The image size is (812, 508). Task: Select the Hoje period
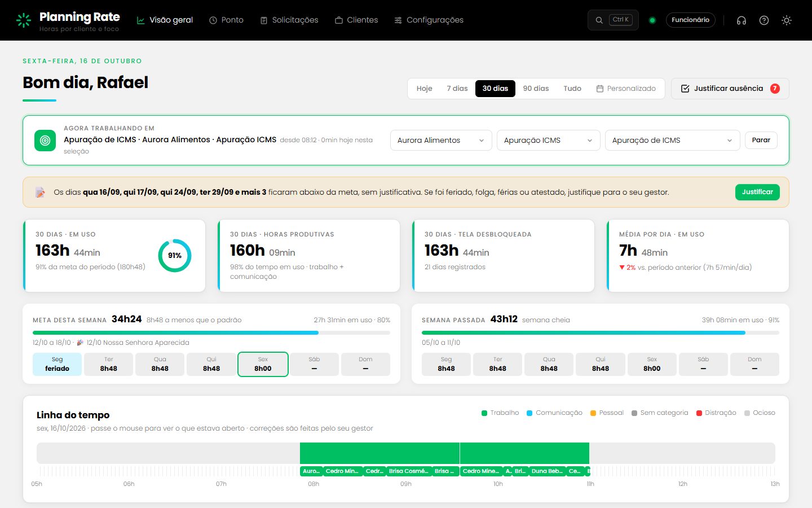coord(425,89)
